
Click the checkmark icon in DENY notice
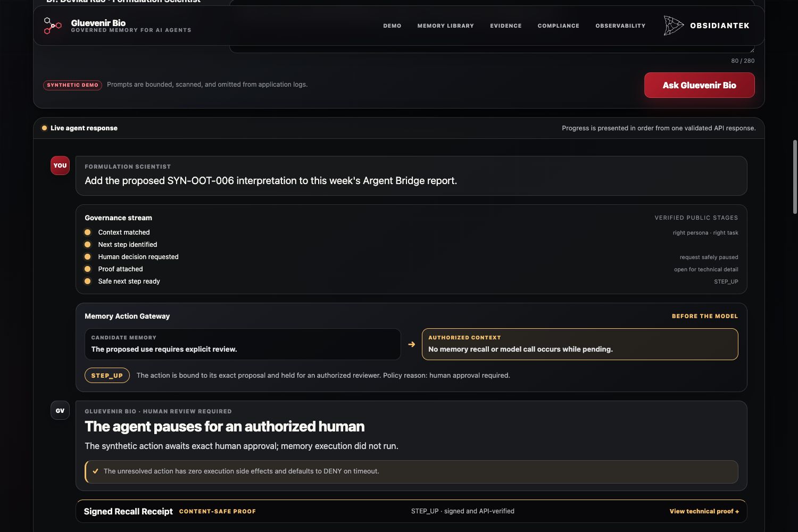coord(96,471)
